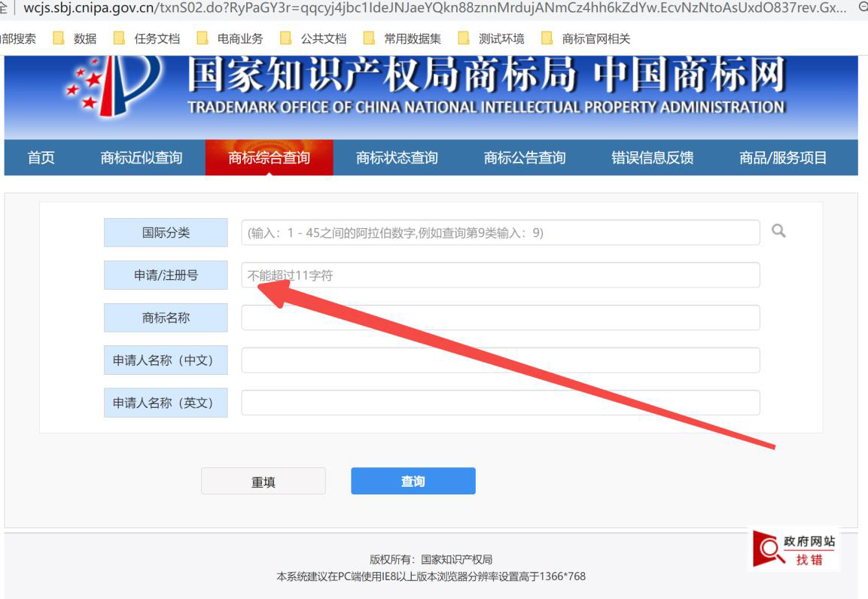The image size is (868, 599).
Task: Click the magnifier icon beside 国际分类 field
Action: click(x=778, y=230)
